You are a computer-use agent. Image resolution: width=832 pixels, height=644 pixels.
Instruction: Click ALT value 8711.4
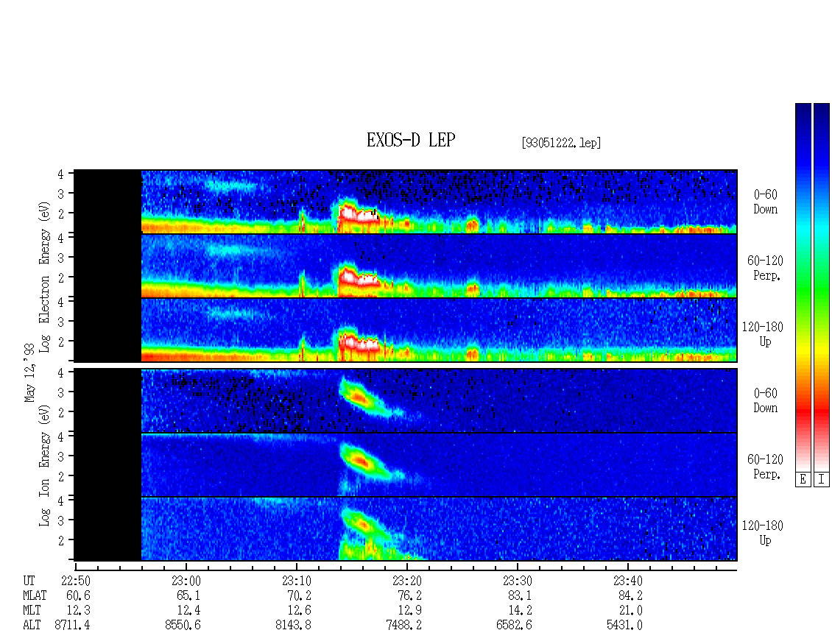(x=72, y=626)
